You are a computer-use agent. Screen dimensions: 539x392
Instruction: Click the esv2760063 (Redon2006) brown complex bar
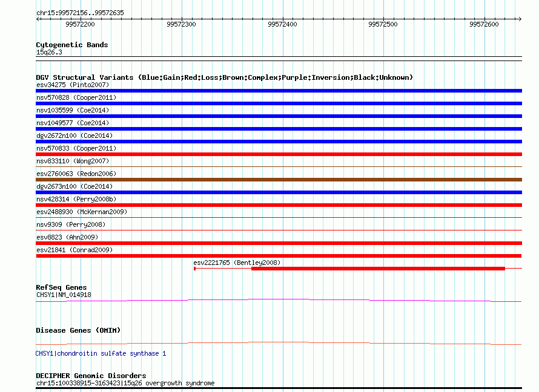pos(279,180)
